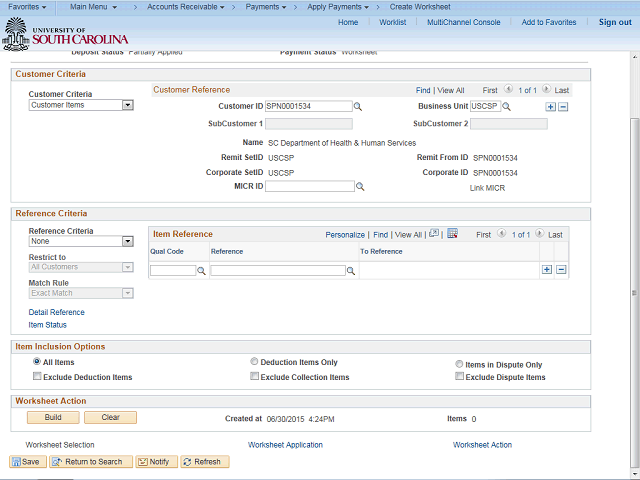Click in Business Unit field
Image resolution: width=640 pixels, height=480 pixels.
point(485,106)
